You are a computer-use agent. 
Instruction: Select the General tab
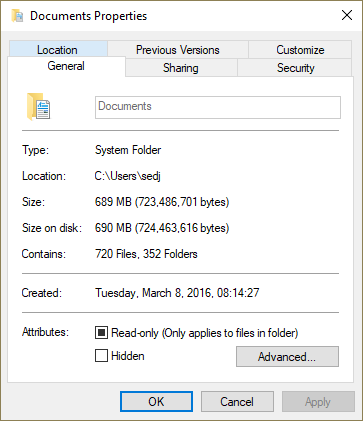pos(66,66)
